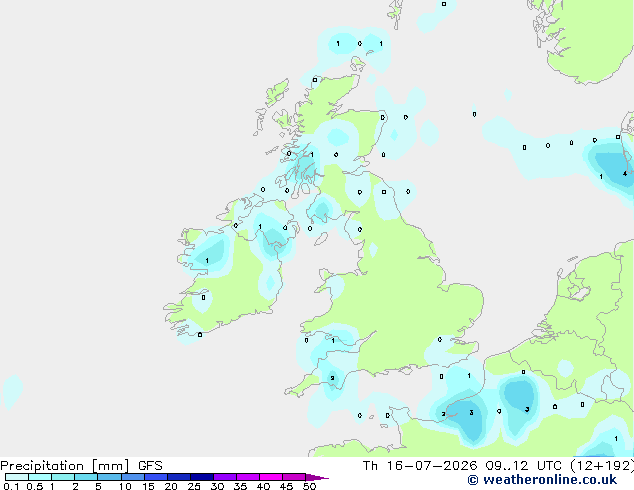Click the '0.5' legend label
This screenshot has height=490, width=634.
click(x=34, y=486)
